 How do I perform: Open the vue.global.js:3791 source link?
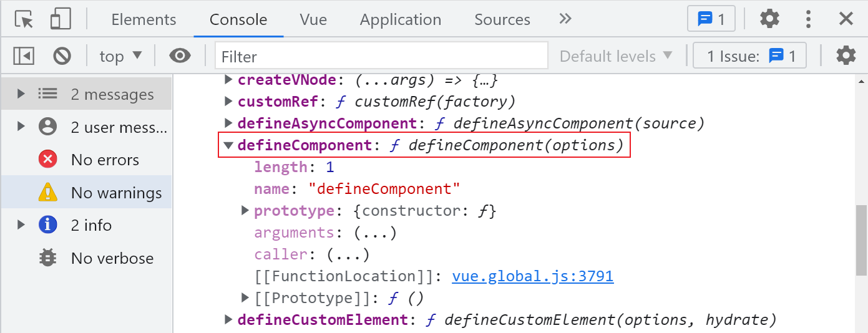[x=532, y=276]
